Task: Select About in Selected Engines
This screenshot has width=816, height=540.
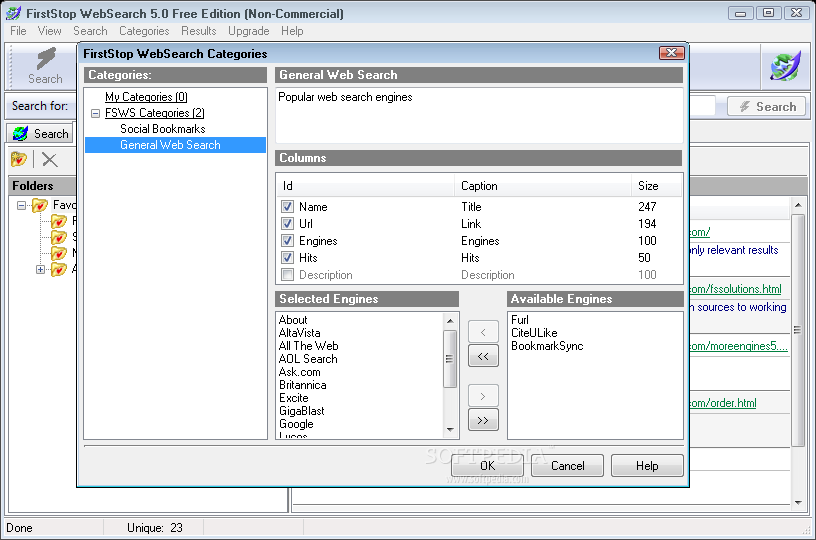Action: [x=293, y=320]
